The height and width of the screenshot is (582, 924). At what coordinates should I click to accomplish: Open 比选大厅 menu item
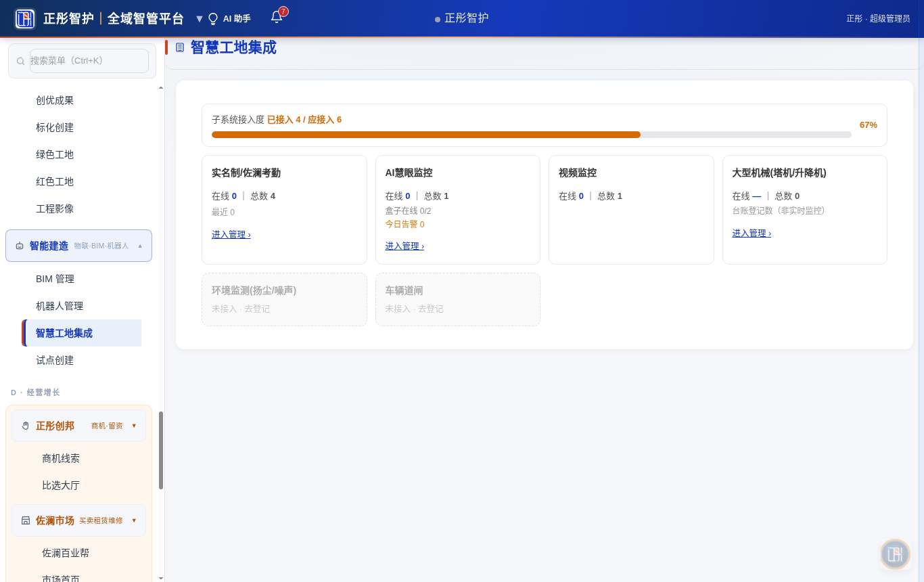click(61, 485)
